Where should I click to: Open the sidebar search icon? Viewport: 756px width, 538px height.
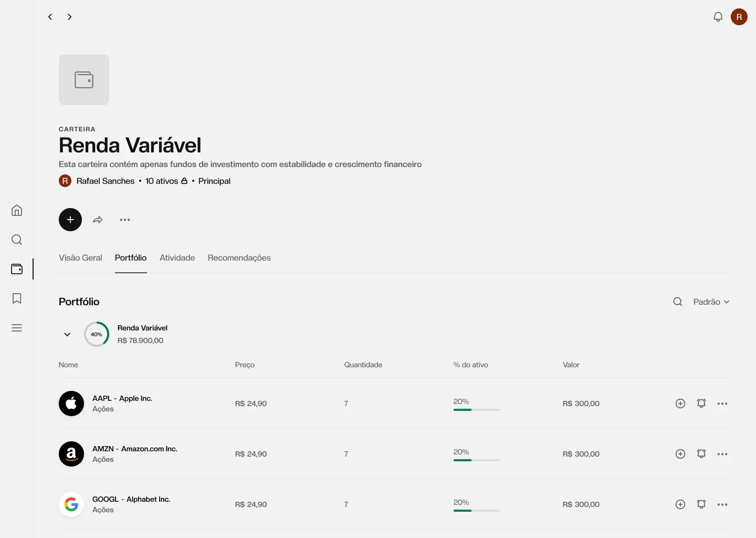(17, 240)
